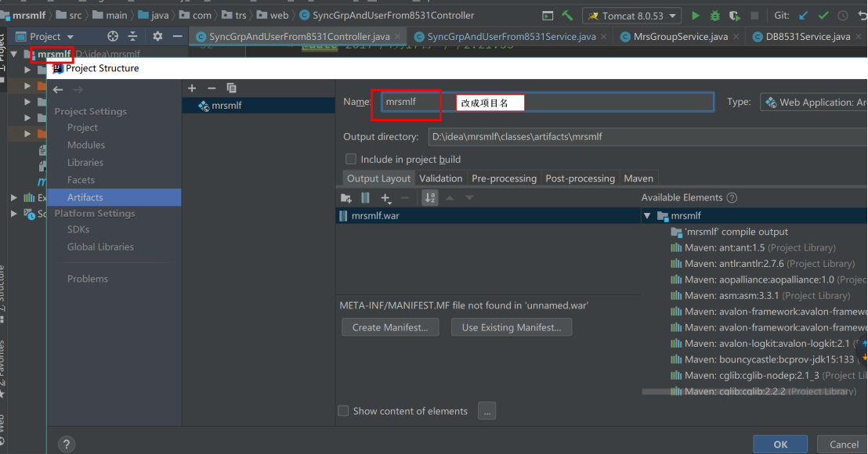Click the artifact Name input field
This screenshot has height=454, width=868.
tap(547, 103)
